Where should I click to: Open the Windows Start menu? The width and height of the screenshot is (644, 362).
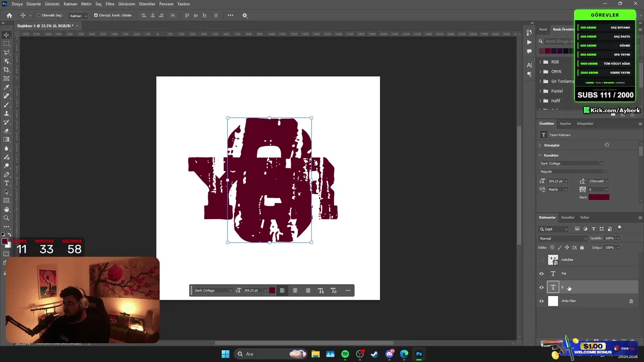point(225,354)
